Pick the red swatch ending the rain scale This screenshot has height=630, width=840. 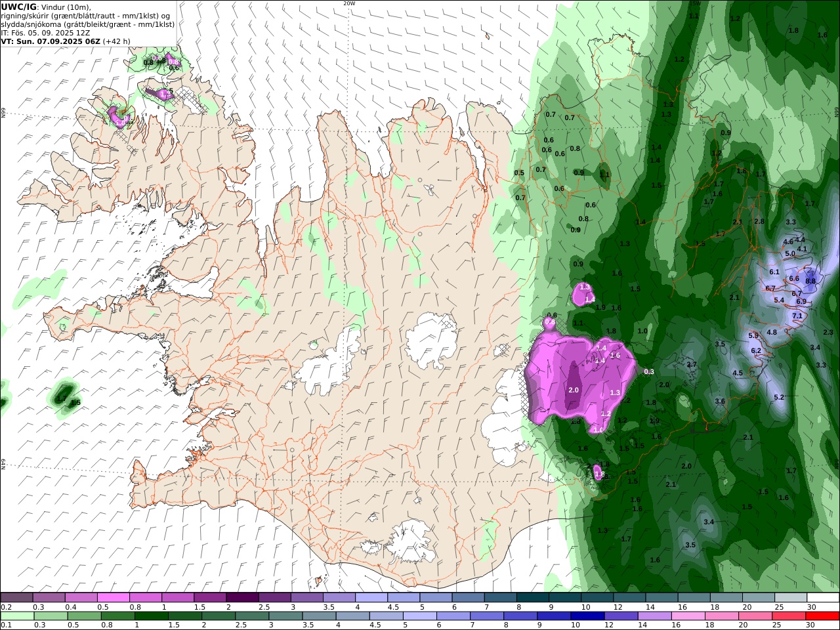pos(822,616)
